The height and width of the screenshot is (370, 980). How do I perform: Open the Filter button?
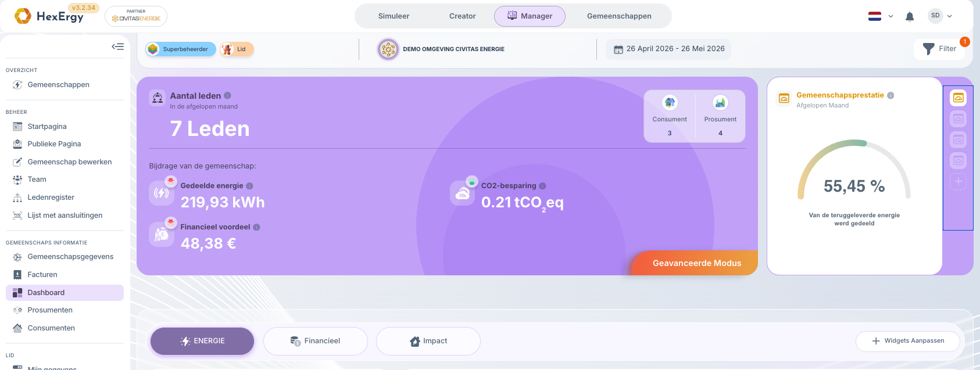939,49
